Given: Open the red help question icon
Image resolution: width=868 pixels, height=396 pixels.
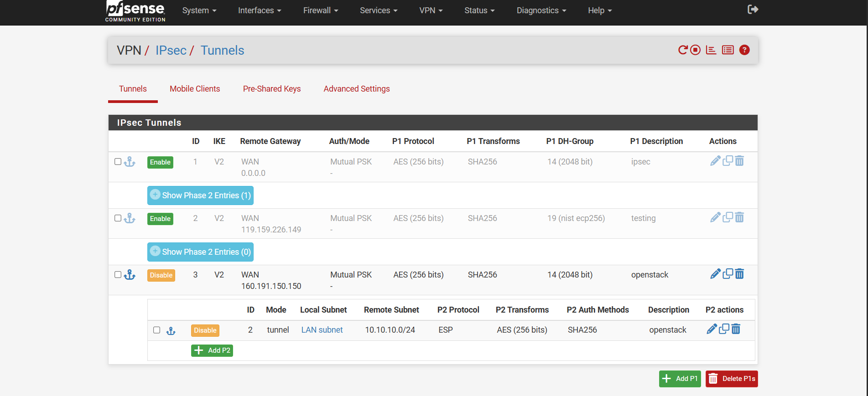Looking at the screenshot, I should [x=744, y=50].
